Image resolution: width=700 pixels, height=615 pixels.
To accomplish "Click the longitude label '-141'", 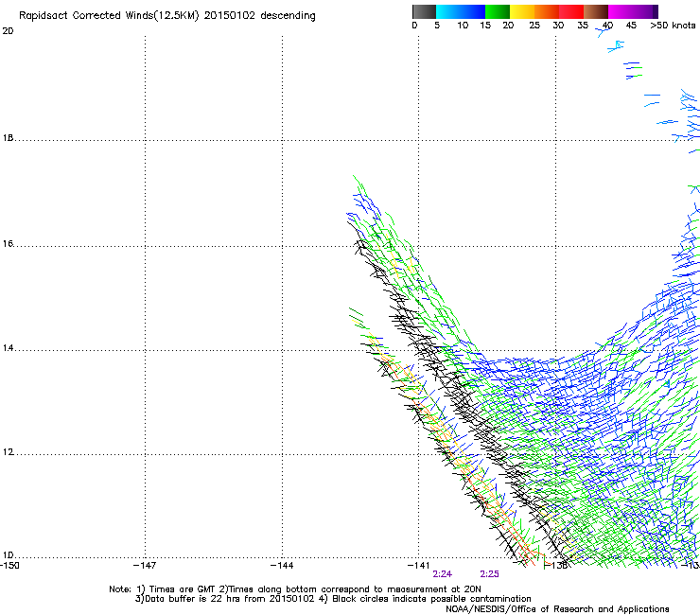I will coord(419,566).
